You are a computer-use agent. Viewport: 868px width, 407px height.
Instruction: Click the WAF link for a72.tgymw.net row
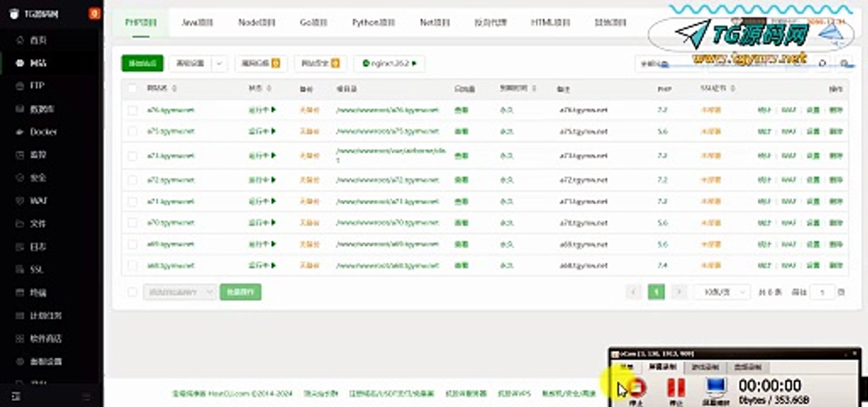tap(788, 180)
